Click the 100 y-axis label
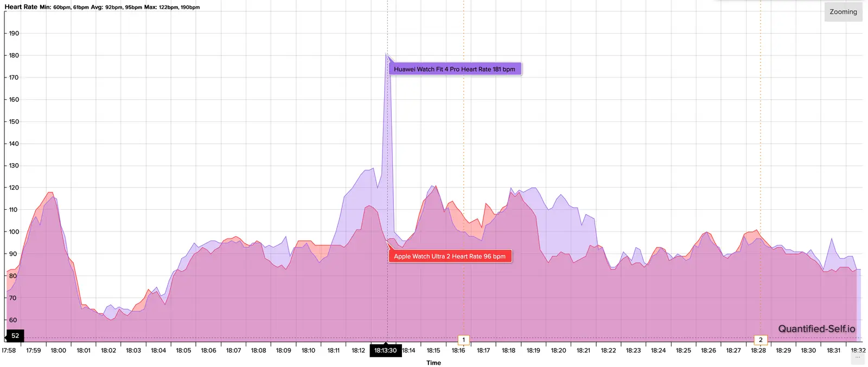The image size is (868, 367). [x=14, y=232]
